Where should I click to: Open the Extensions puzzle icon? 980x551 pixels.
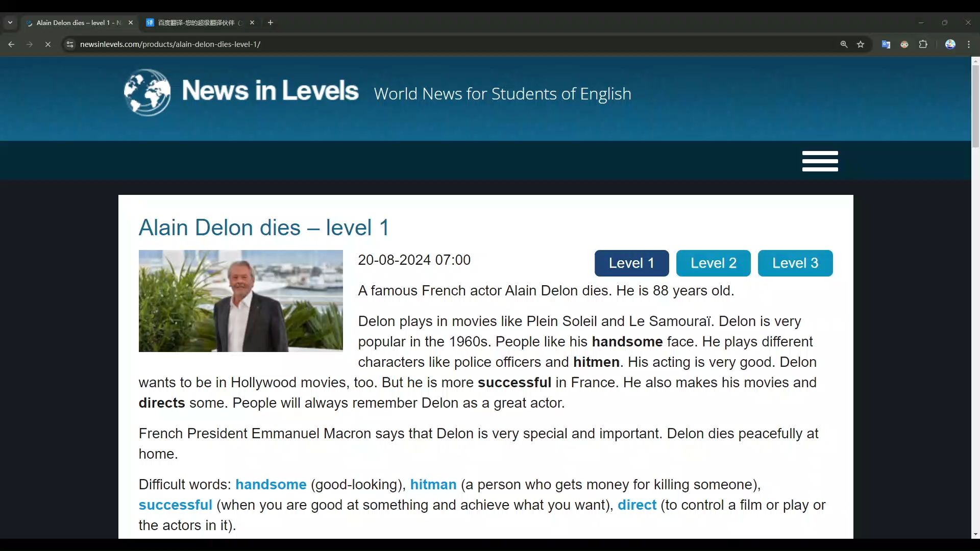pos(923,44)
